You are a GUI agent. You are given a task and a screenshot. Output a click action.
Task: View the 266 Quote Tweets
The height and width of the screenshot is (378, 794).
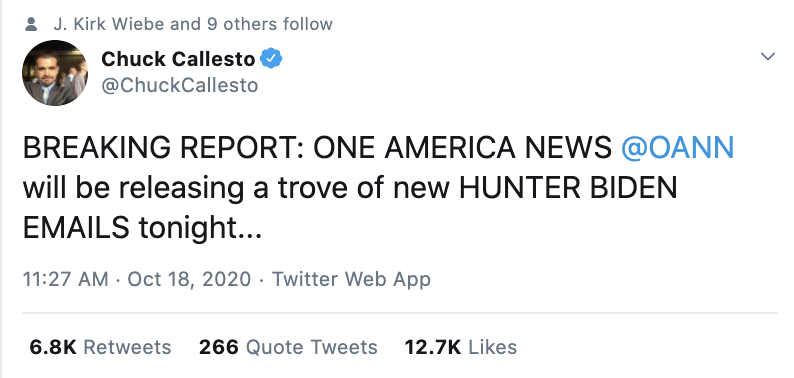[x=288, y=347]
